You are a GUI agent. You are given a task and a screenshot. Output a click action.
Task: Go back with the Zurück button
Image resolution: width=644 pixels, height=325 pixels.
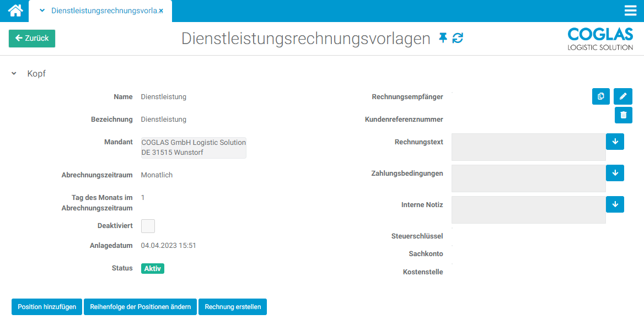[x=32, y=39]
